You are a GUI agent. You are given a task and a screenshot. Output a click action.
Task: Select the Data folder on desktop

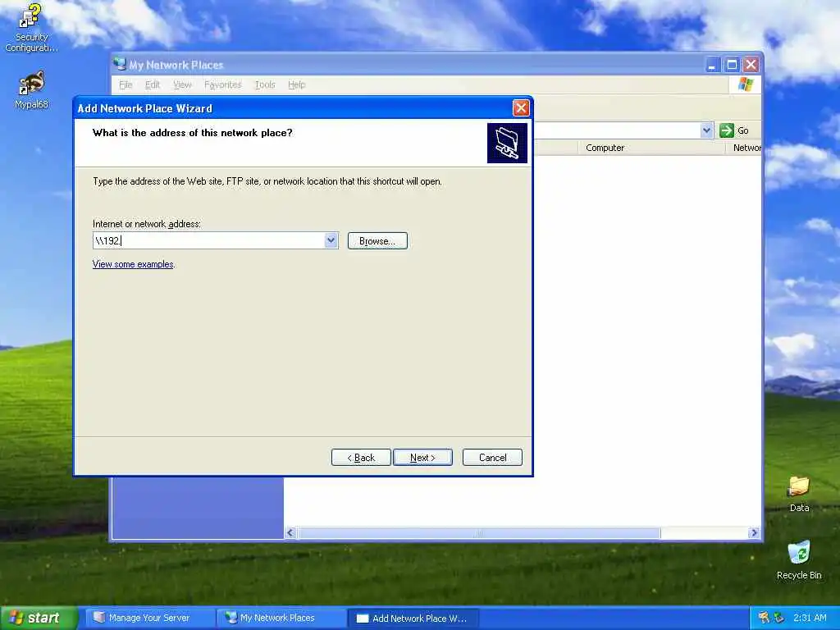[x=799, y=494]
